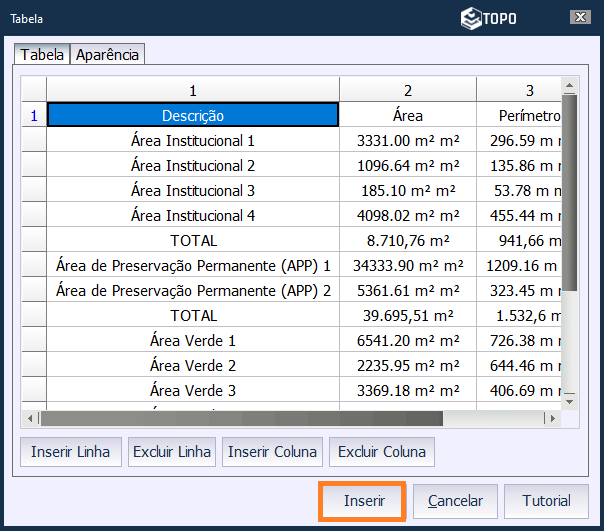Click Inserir Linha to add a row
This screenshot has height=531, width=604.
click(x=70, y=452)
